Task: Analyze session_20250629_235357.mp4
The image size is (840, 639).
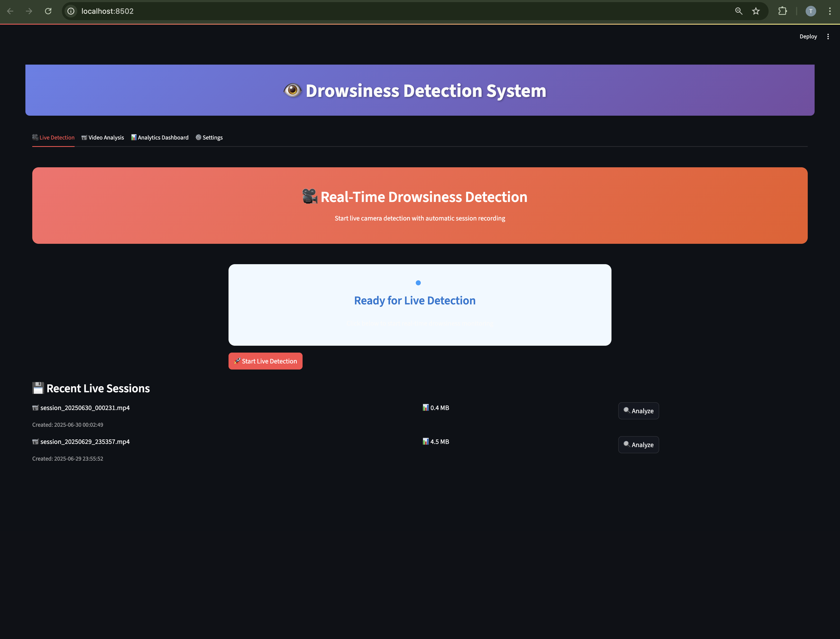Action: tap(638, 445)
